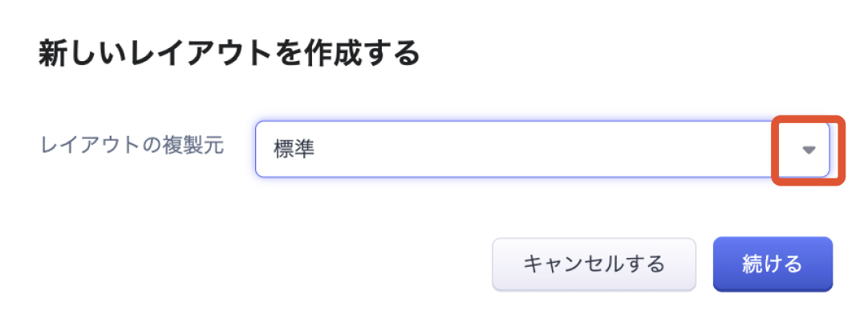Hit the downward triangle in the select box
The height and width of the screenshot is (331, 868).
(x=809, y=149)
